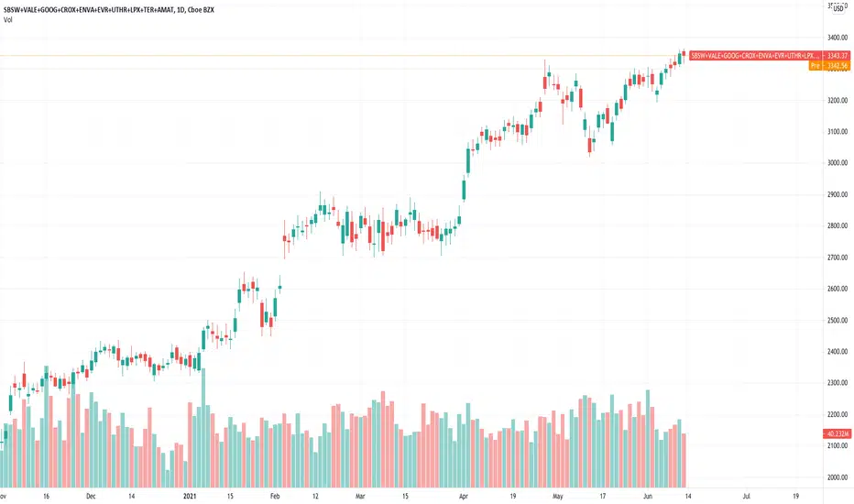
Task: Click the Mar label on time axis
Action: (360, 496)
